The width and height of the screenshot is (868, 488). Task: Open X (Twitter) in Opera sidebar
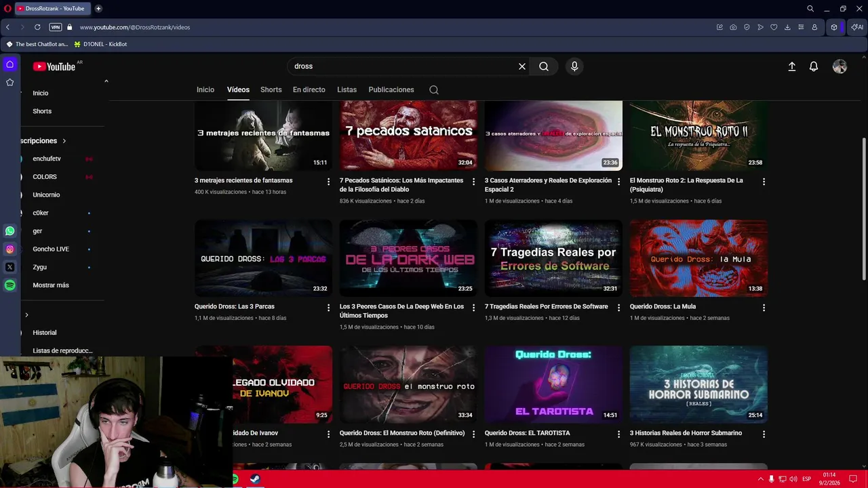9,267
